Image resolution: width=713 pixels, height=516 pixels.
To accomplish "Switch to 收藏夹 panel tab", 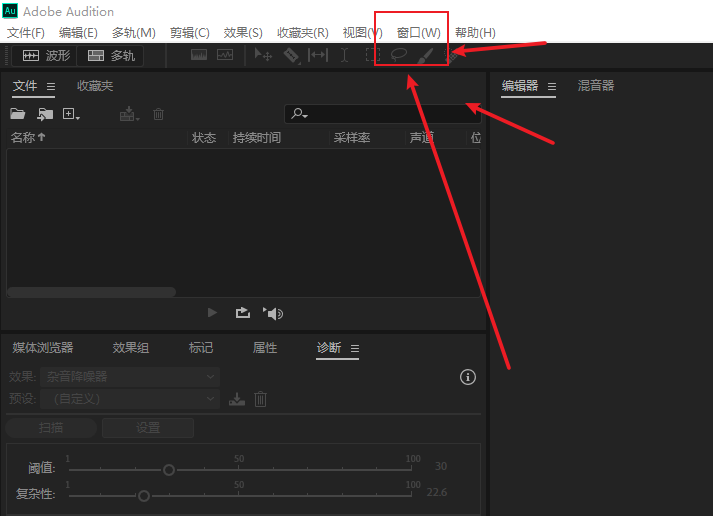I will pos(95,86).
